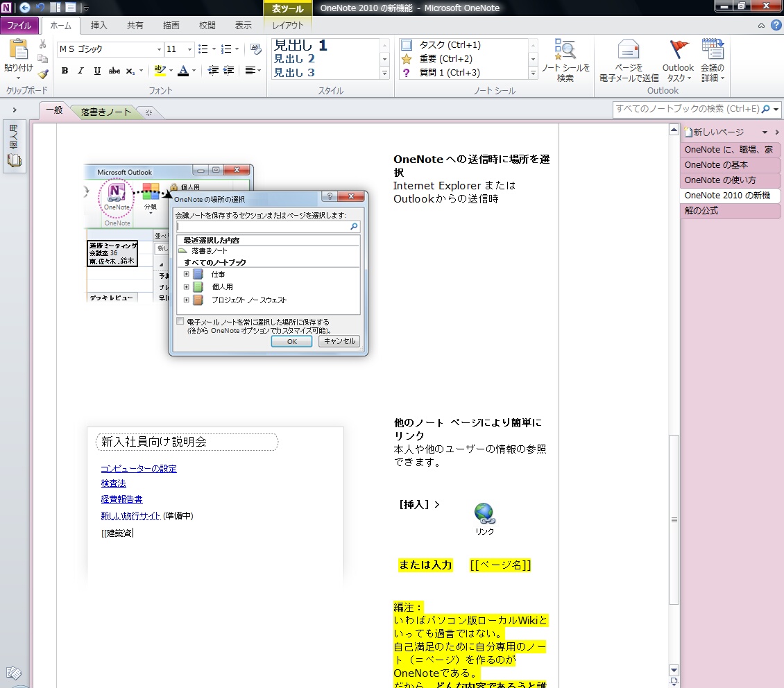This screenshot has width=784, height=688.
Task: Click the Outlook タスク flag icon
Action: [x=678, y=49]
